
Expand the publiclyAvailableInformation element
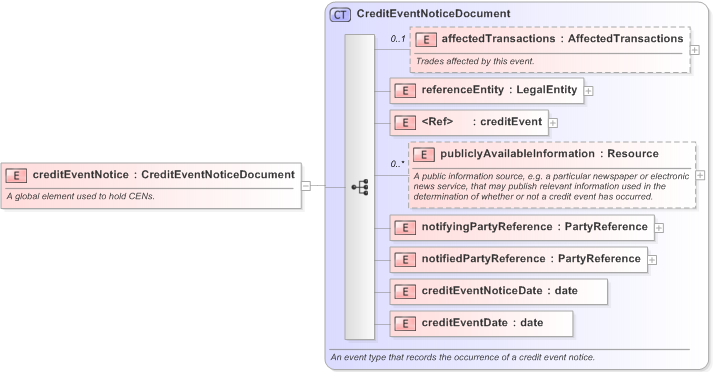click(x=700, y=175)
